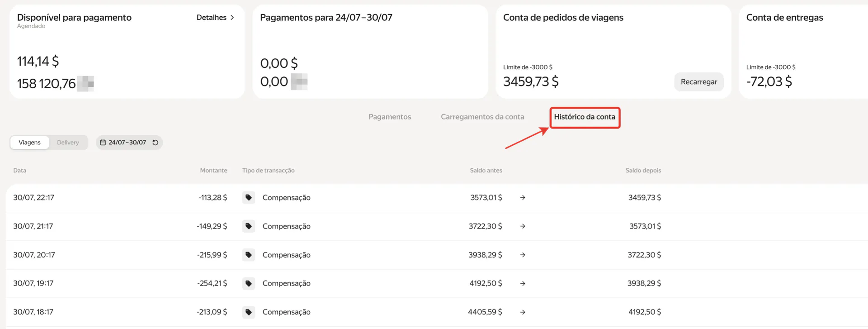The width and height of the screenshot is (868, 329).
Task: Click the Saldo depois column header
Action: pyautogui.click(x=643, y=171)
